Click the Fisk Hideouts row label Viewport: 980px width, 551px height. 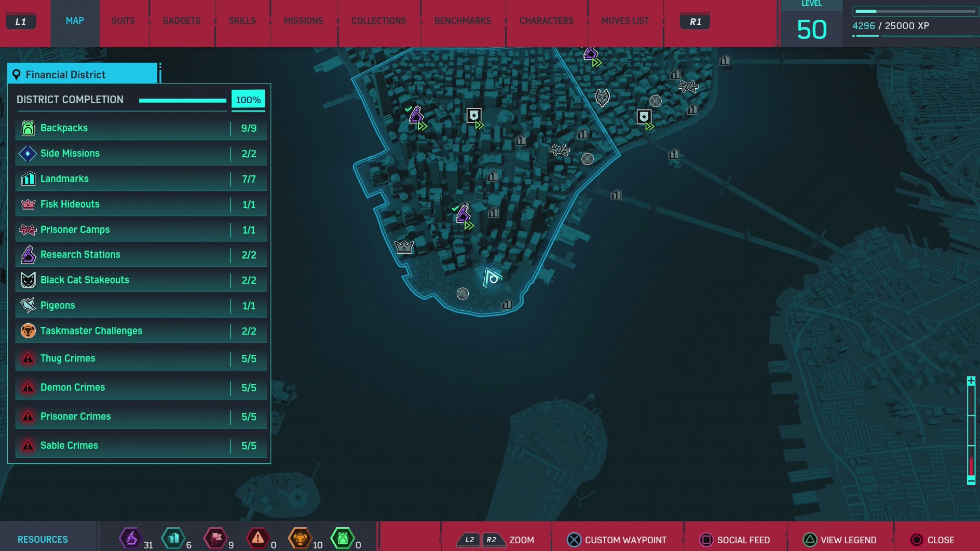(70, 204)
